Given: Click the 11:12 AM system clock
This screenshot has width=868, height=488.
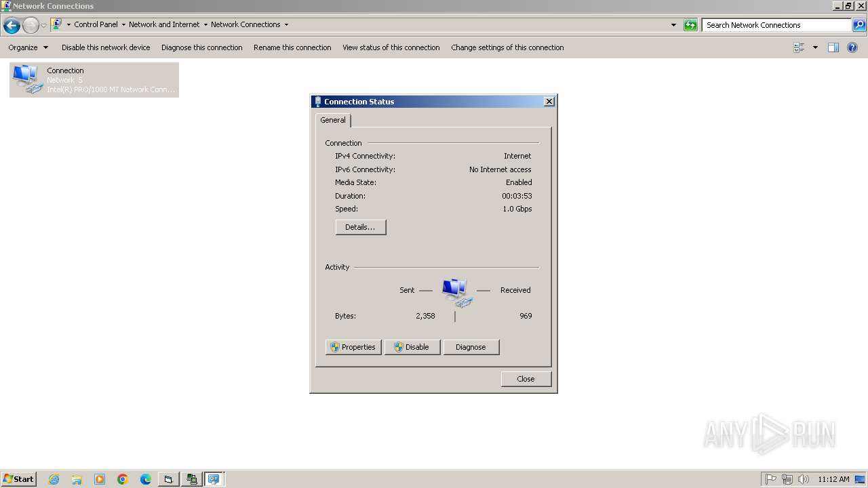Looking at the screenshot, I should [x=833, y=479].
